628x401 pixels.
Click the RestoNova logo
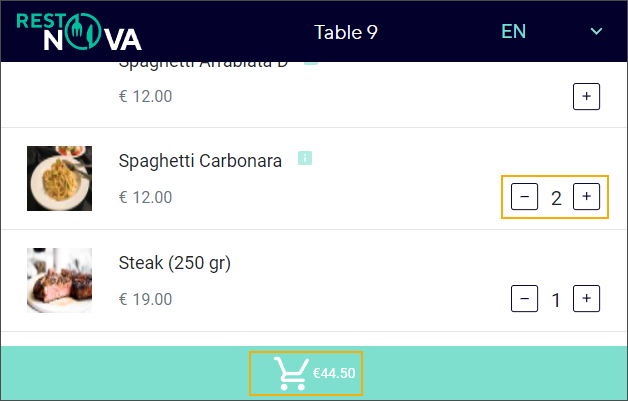point(79,31)
